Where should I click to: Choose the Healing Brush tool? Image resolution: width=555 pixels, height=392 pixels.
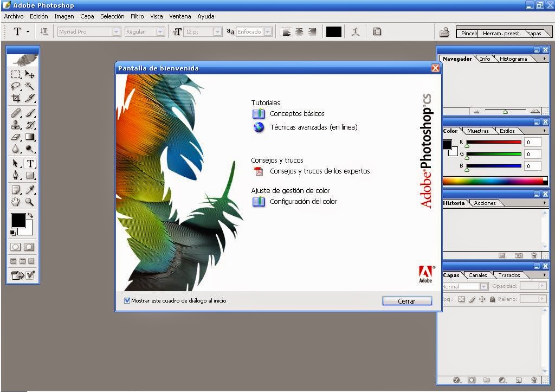15,112
